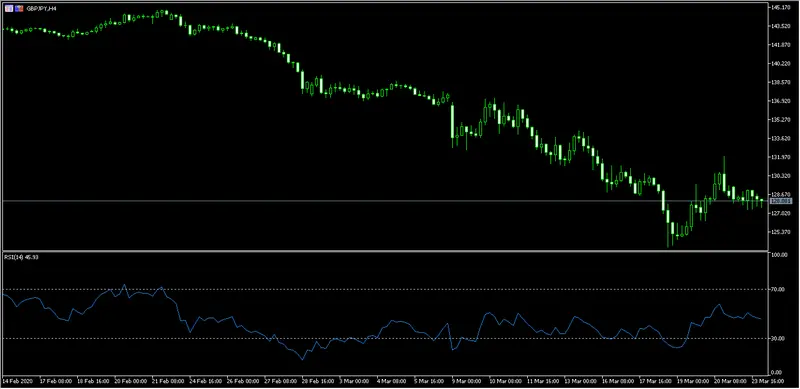Click the highlighted current price tag
Viewport: 800px width, 389px height.
[x=781, y=201]
